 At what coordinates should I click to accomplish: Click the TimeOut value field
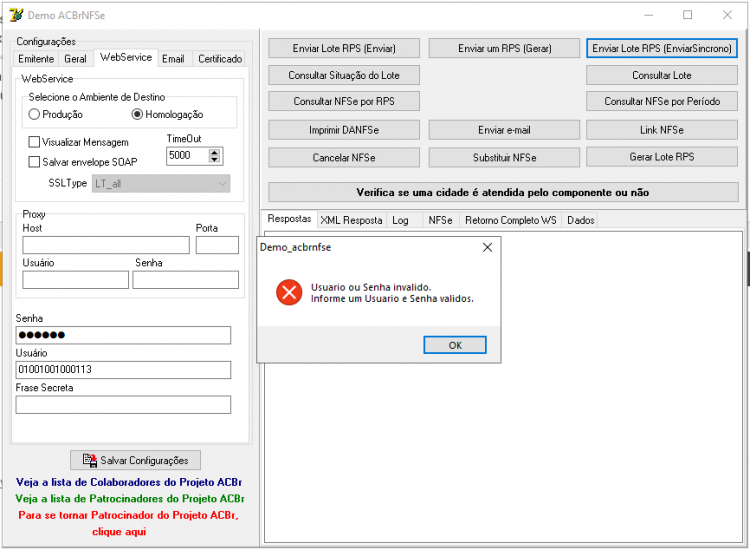pos(187,155)
